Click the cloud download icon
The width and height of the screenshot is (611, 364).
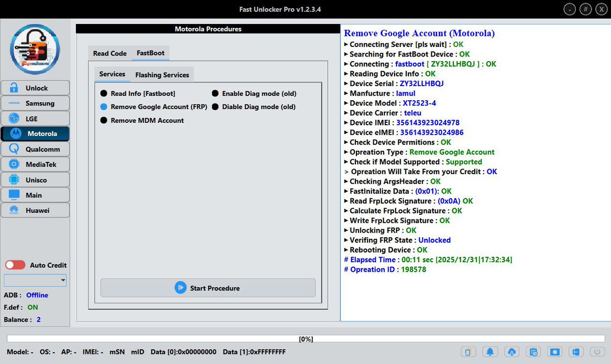tap(512, 352)
